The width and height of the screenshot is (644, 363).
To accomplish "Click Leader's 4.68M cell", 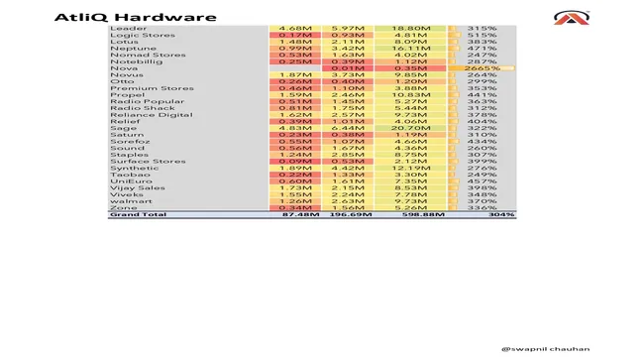I will [295, 29].
